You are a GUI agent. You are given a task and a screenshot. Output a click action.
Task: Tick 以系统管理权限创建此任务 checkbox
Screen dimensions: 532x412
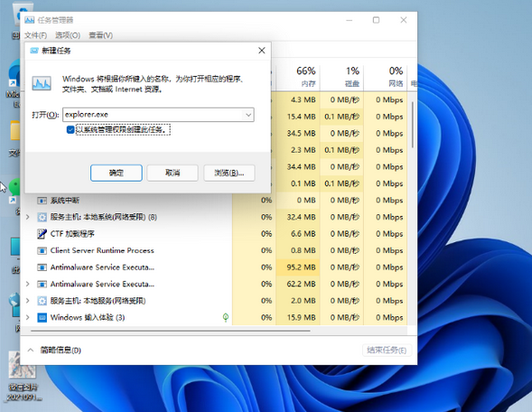tap(70, 129)
